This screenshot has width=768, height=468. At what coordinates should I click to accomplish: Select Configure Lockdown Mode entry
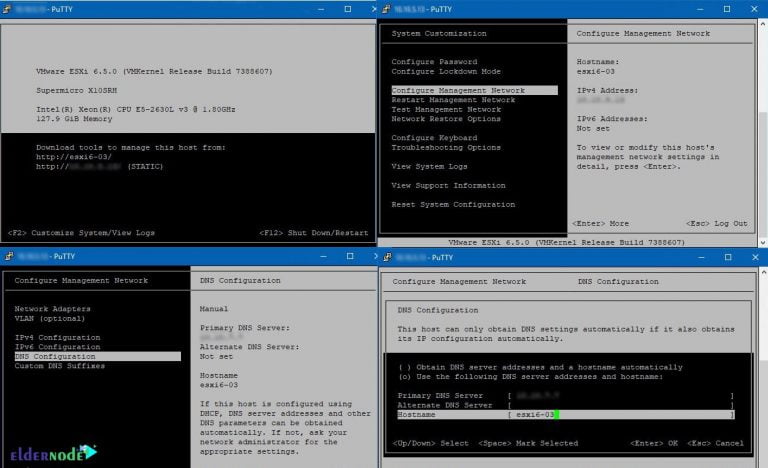point(446,72)
